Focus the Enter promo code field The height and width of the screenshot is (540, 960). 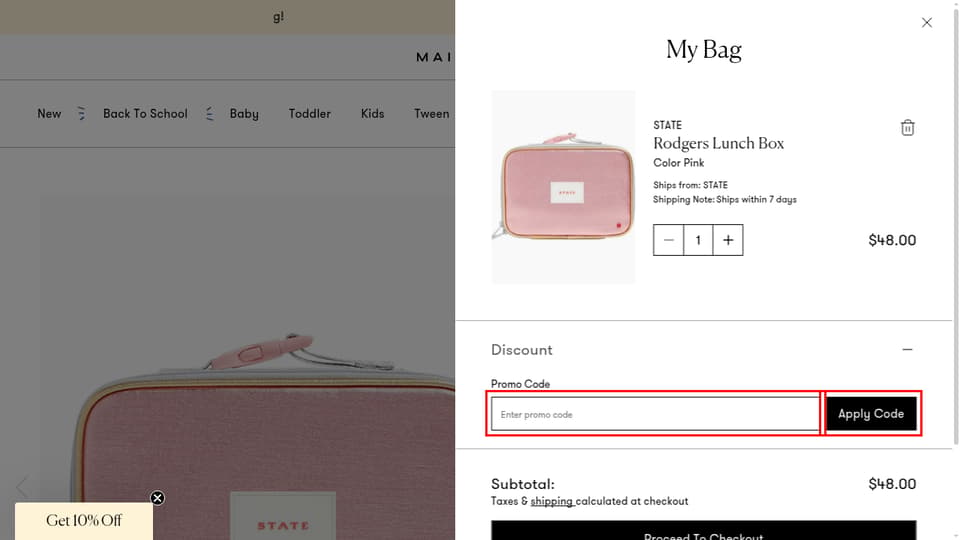pos(654,414)
